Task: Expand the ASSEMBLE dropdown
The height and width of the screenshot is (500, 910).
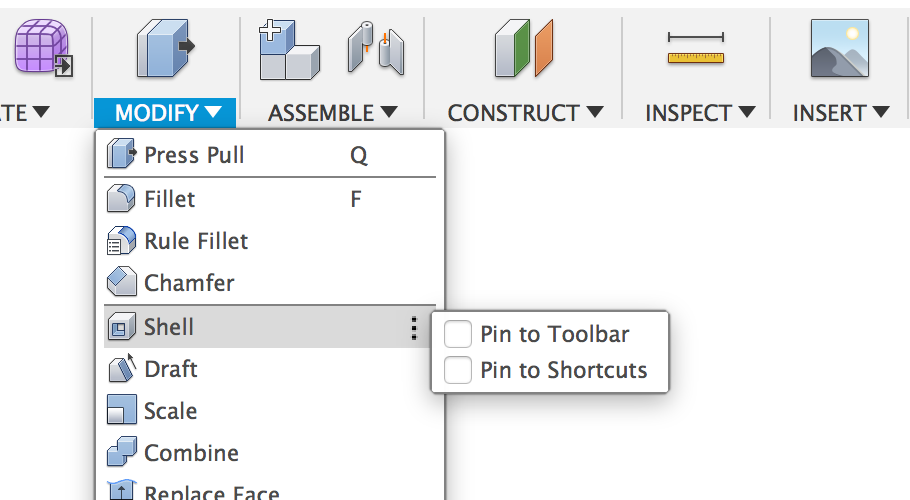Action: (332, 113)
